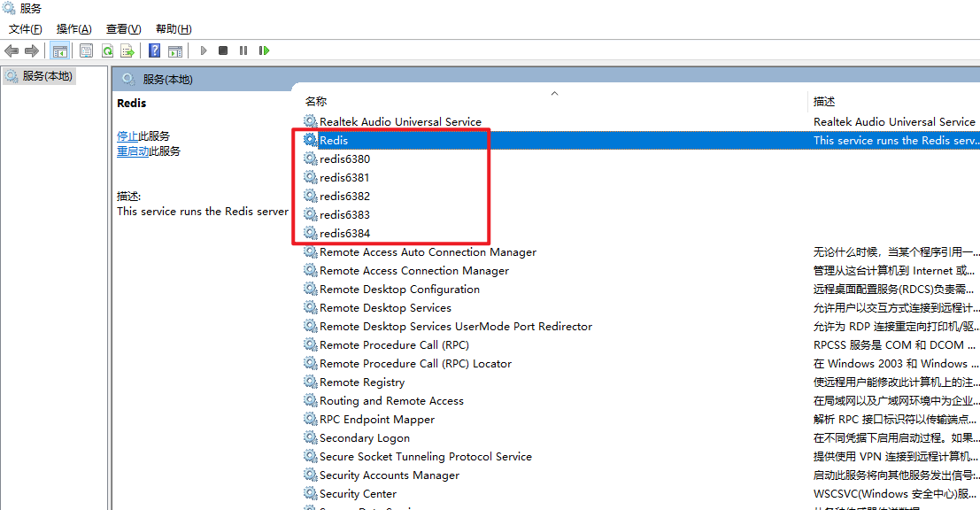Click the gear icon beside Realtek Audio Universal Service
Image resolution: width=980 pixels, height=510 pixels.
coord(311,121)
